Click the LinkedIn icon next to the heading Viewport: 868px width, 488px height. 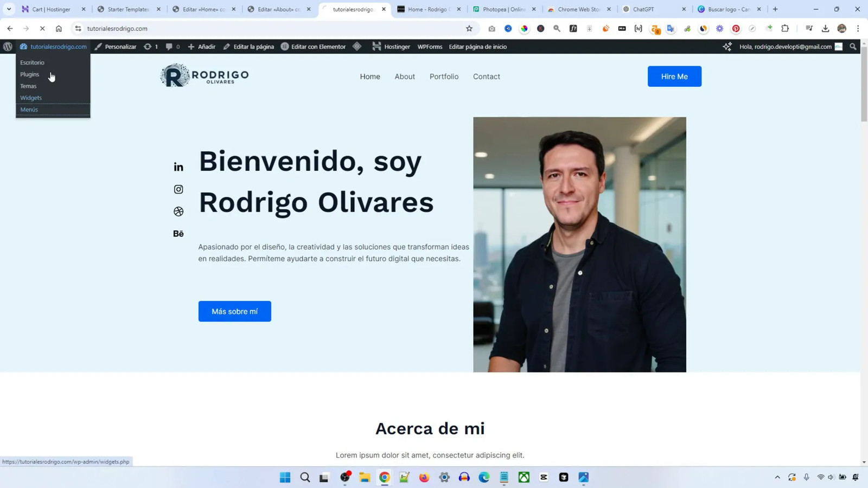(x=178, y=166)
